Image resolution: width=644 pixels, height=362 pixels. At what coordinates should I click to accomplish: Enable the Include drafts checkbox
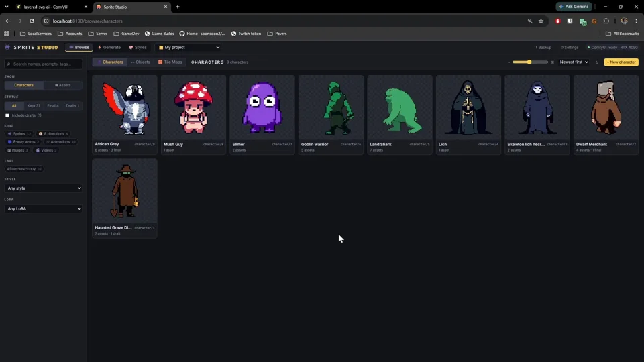(x=7, y=116)
